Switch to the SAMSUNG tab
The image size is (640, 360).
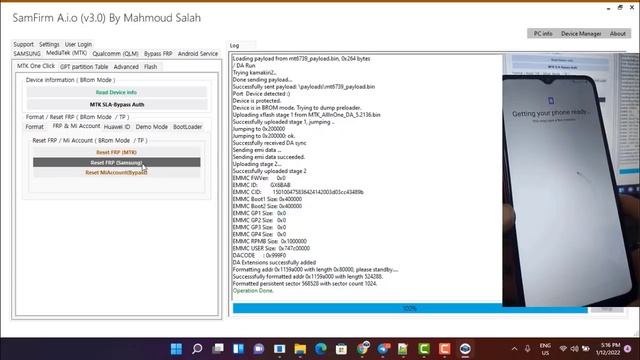[x=27, y=53]
